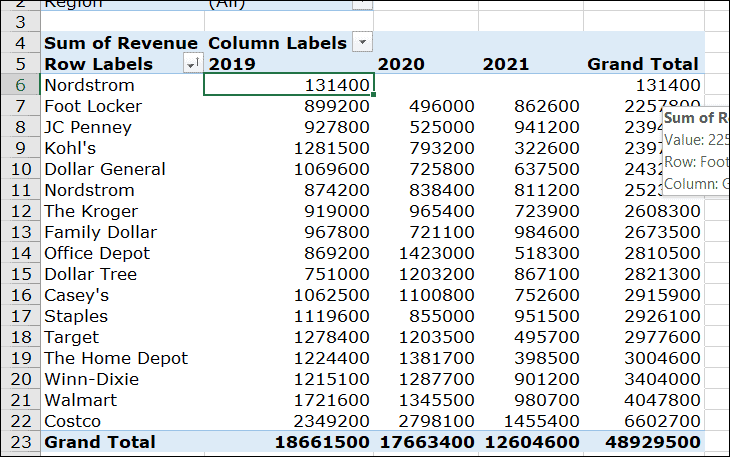
Task: Click Nordstrom 2020 value 838400
Action: [x=441, y=190]
